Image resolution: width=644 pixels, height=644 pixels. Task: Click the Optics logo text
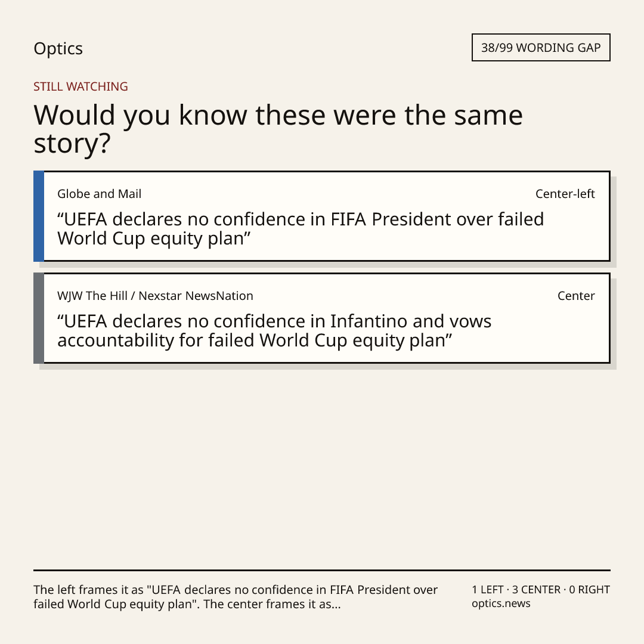click(x=58, y=48)
